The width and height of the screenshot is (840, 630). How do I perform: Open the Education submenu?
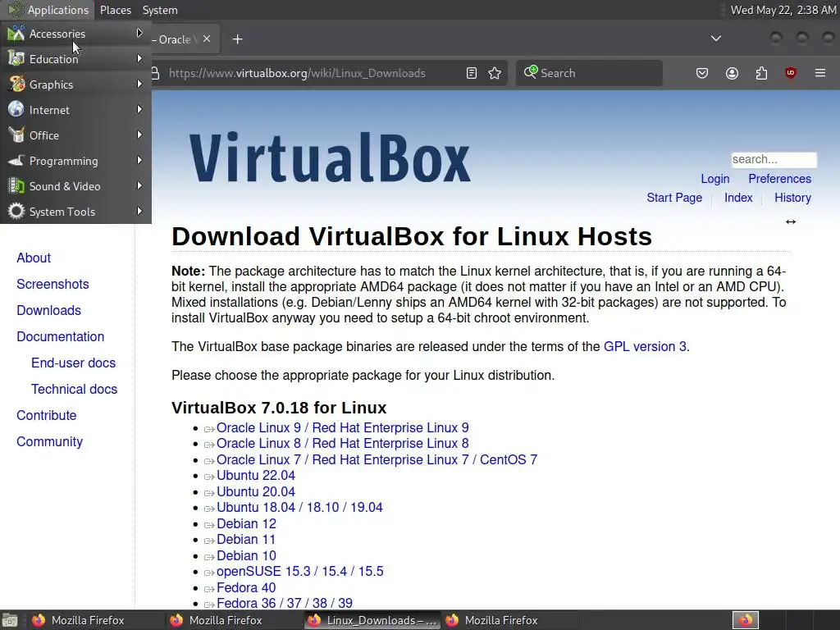(x=75, y=59)
